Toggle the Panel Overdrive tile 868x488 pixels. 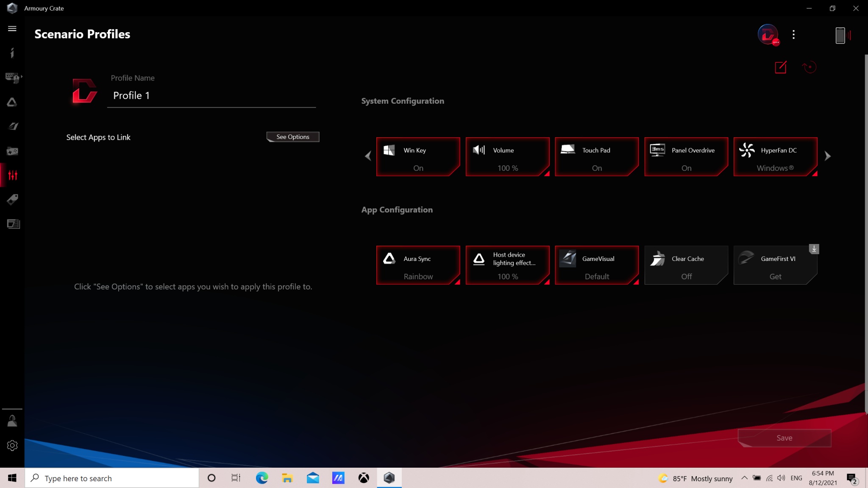(x=686, y=157)
